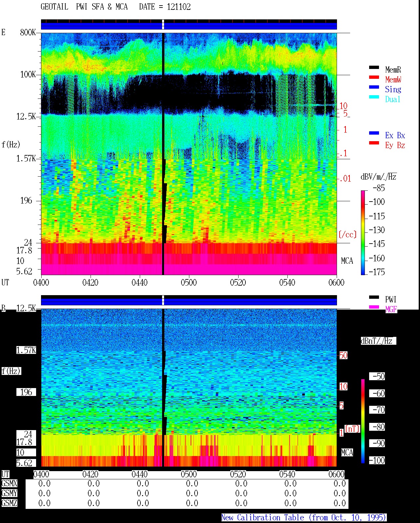Click the red MemW legend swatch
The width and height of the screenshot is (420, 523).
[374, 77]
